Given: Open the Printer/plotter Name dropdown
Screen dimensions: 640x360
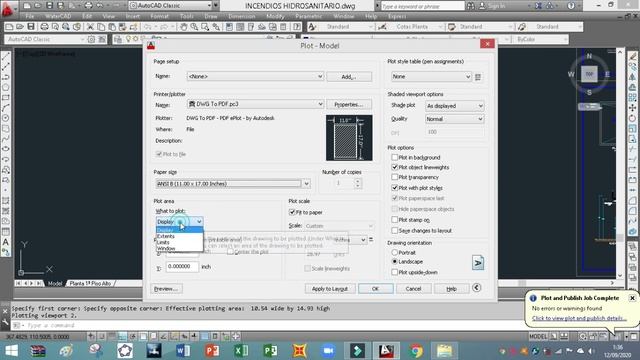Looking at the screenshot, I should coord(320,104).
